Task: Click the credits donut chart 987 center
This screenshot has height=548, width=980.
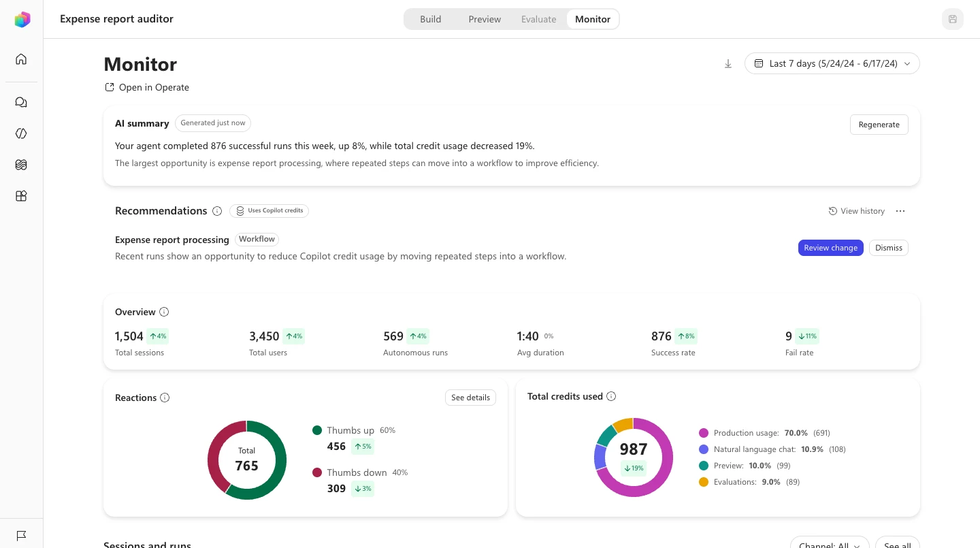Action: (x=634, y=449)
